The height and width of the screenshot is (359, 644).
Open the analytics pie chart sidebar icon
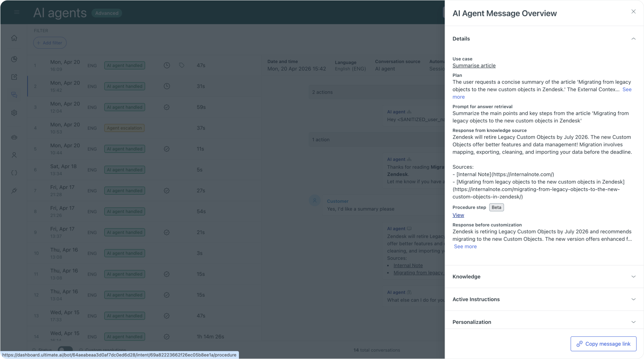tap(14, 59)
